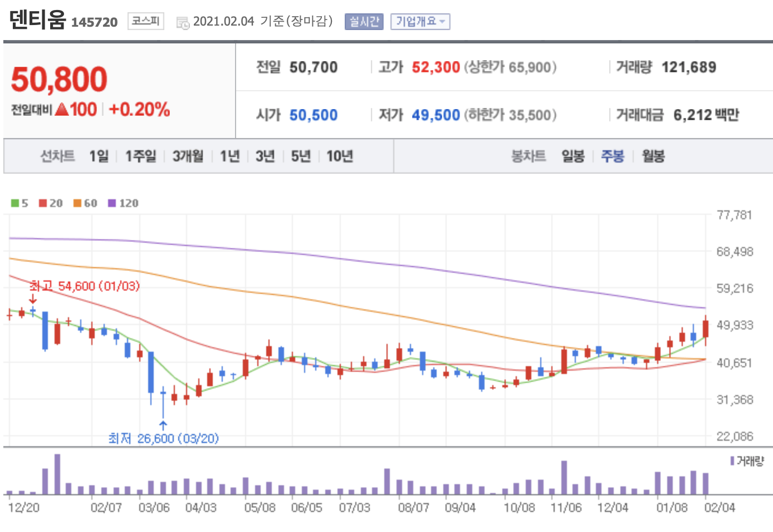
Task: Select the 1년 line chart tab
Action: tap(229, 156)
